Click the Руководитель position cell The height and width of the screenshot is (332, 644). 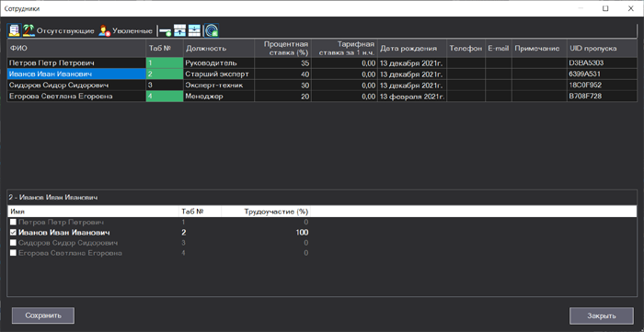(x=219, y=63)
